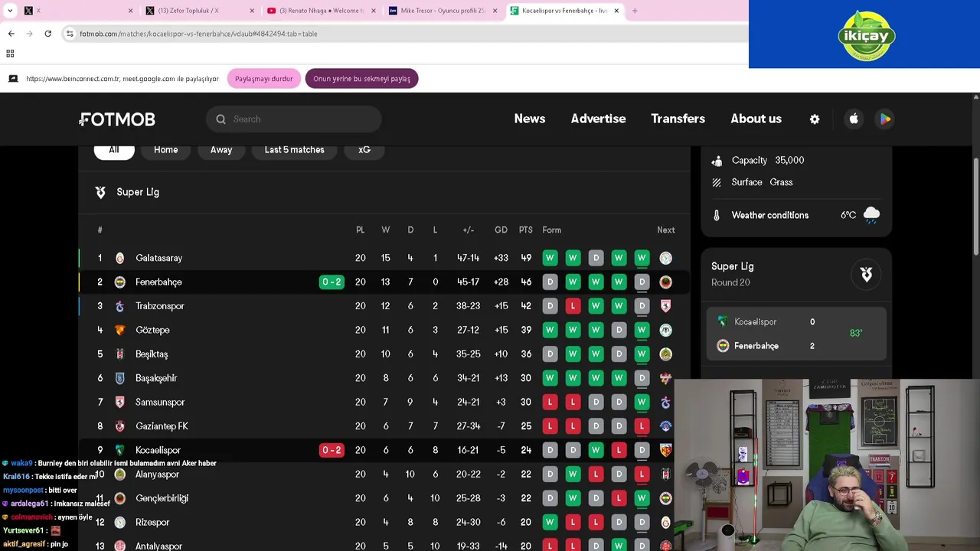Open Gençlerbirliği team link in table
This screenshot has height=551, width=980.
pos(162,498)
